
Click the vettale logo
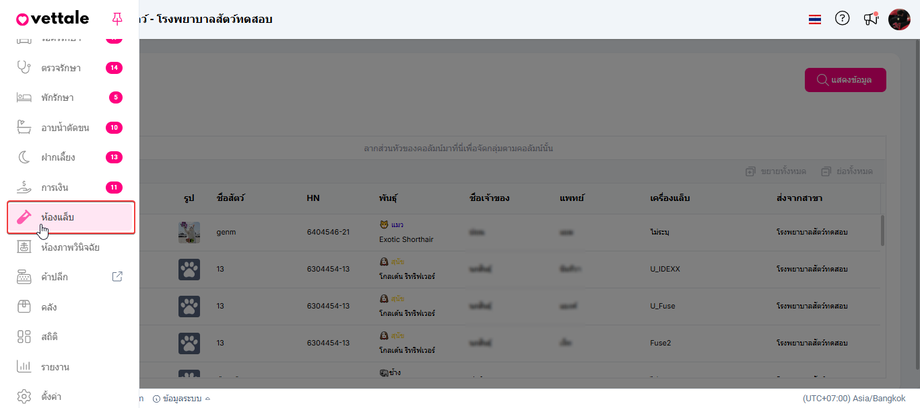tap(53, 19)
